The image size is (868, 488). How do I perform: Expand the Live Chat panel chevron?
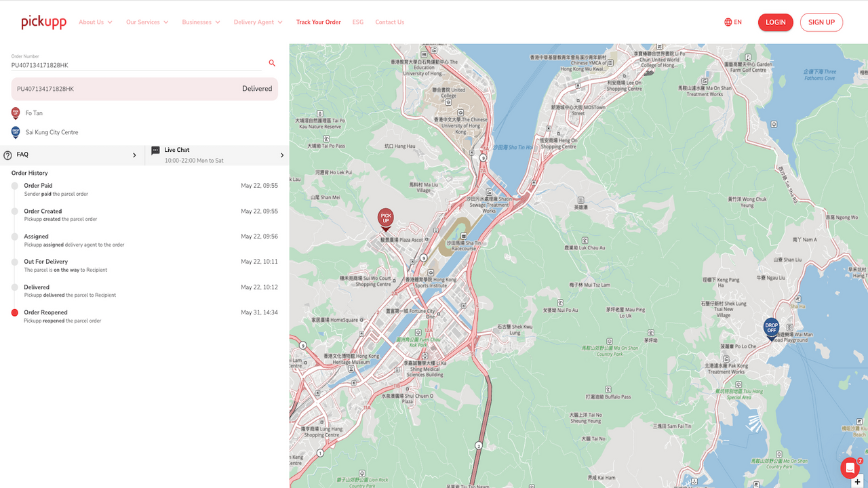tap(282, 155)
